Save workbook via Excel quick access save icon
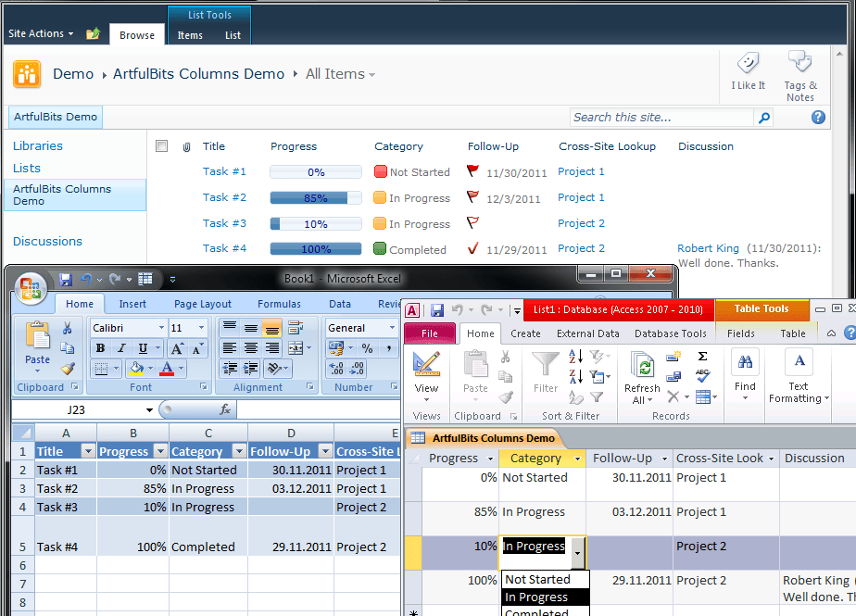 click(x=66, y=280)
